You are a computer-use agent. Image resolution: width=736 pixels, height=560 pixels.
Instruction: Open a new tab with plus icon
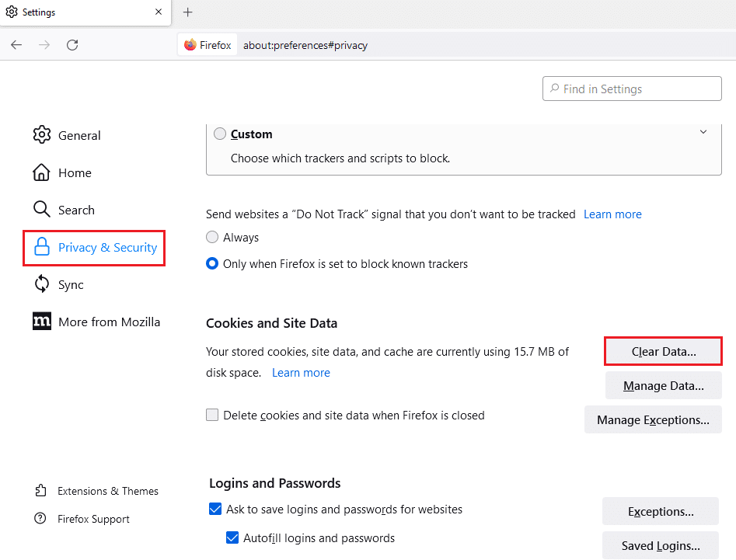tap(188, 12)
